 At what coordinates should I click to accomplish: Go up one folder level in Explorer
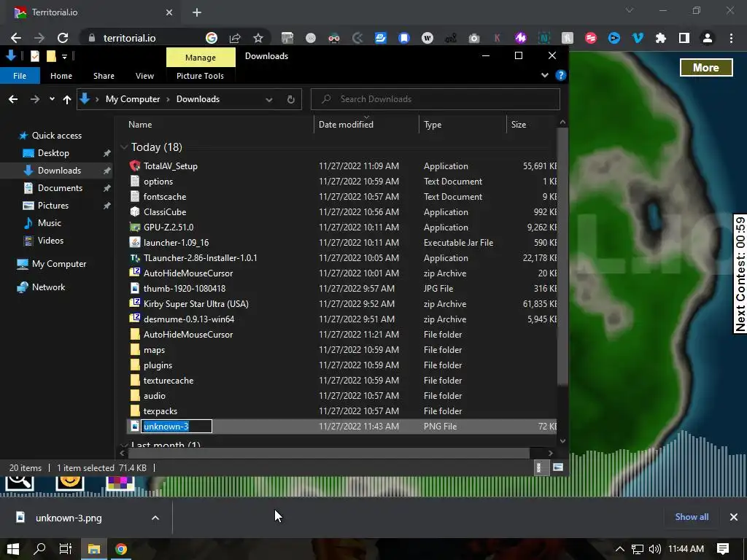click(x=66, y=99)
